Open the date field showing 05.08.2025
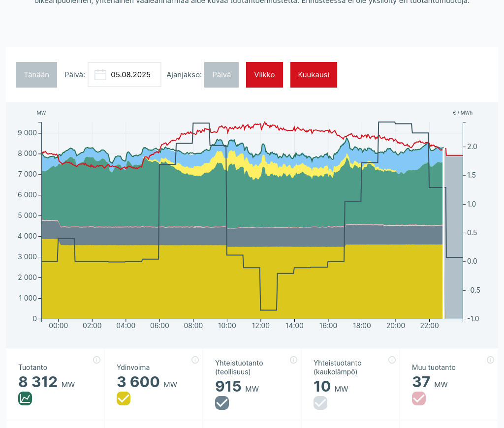The width and height of the screenshot is (504, 428). click(130, 75)
